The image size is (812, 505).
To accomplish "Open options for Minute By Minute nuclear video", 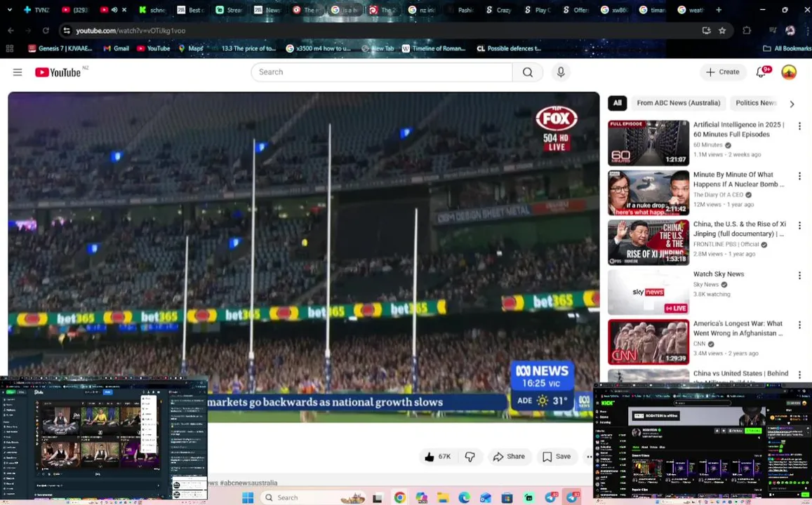I will click(799, 176).
